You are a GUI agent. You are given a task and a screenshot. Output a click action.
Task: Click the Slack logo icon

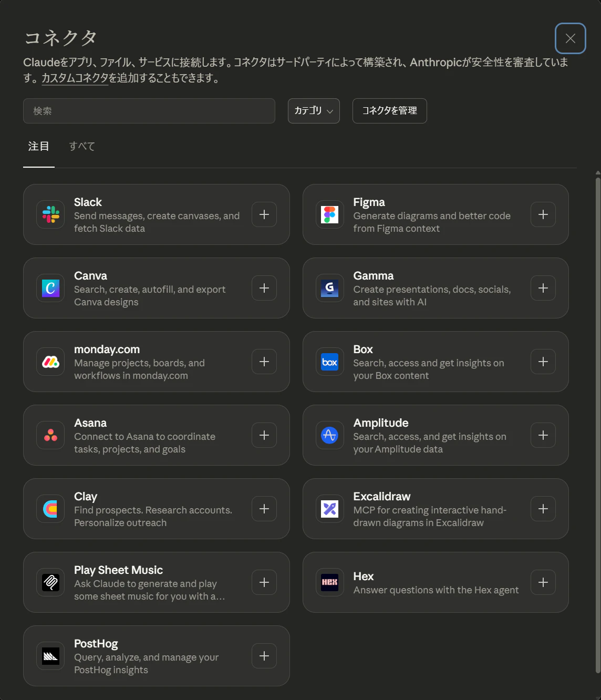[51, 214]
